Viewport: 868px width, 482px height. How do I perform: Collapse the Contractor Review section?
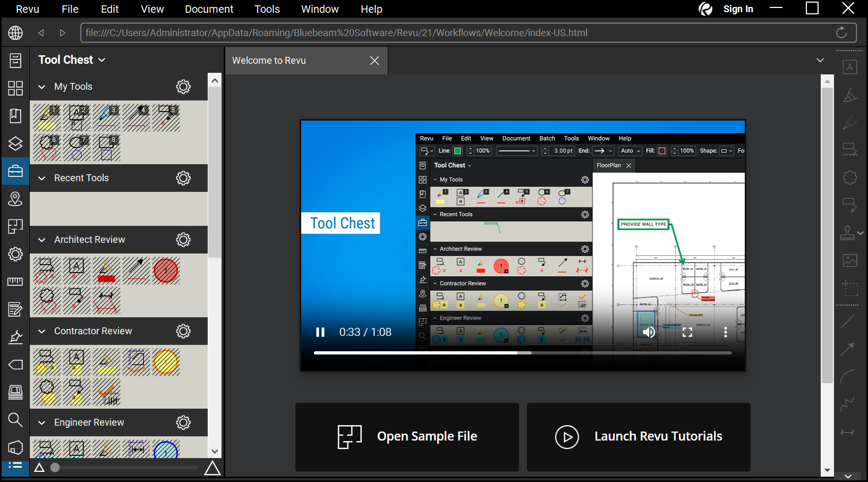42,331
